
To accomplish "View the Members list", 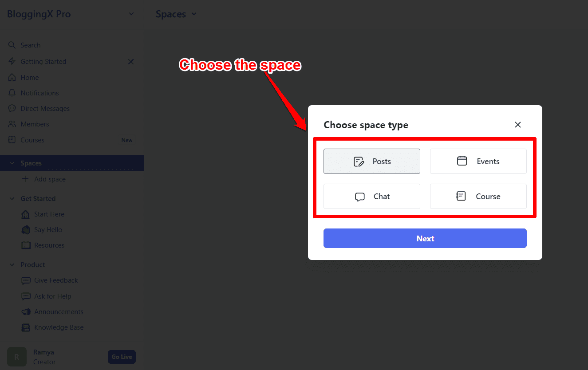I will 34,124.
